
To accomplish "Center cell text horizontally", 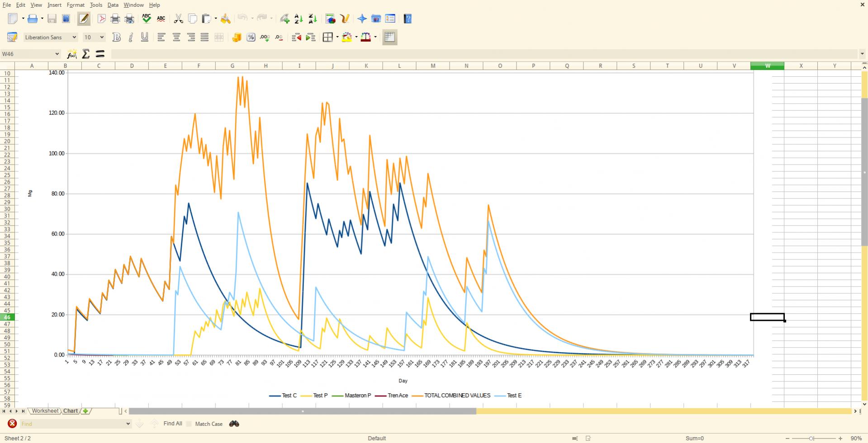I will 176,37.
